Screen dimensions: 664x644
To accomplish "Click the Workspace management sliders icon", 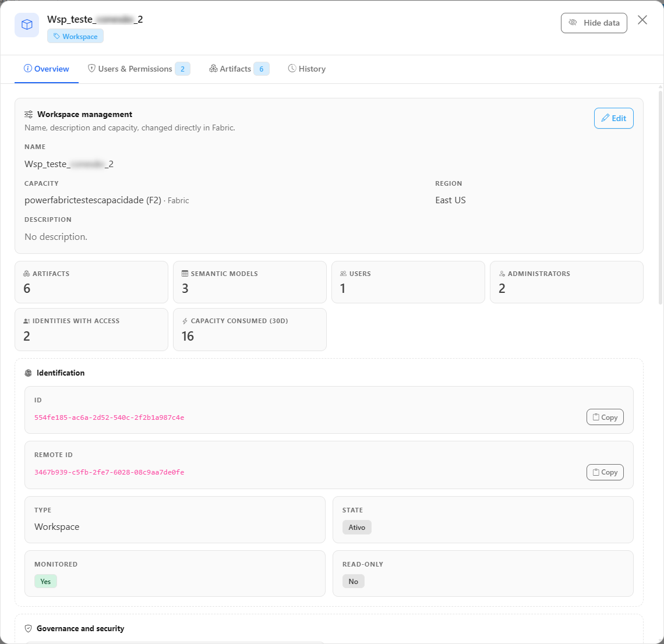I will point(29,114).
